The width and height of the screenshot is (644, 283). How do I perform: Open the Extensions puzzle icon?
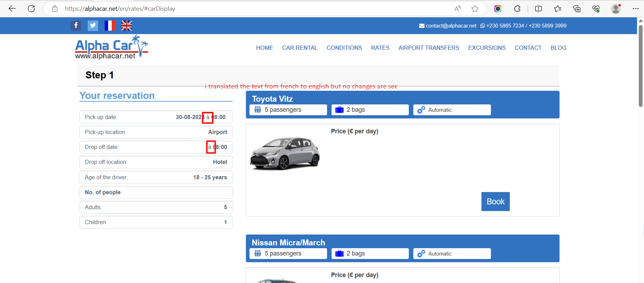click(517, 9)
